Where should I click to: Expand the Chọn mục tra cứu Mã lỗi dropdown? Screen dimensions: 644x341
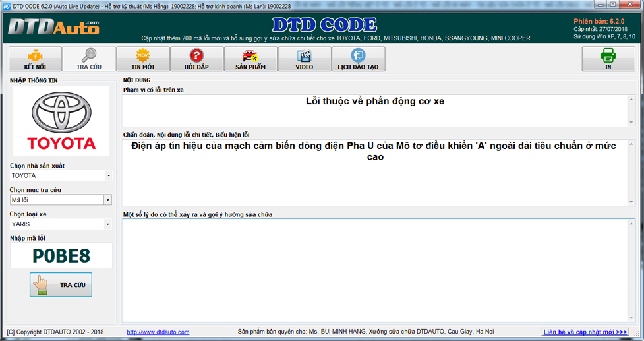(x=107, y=200)
